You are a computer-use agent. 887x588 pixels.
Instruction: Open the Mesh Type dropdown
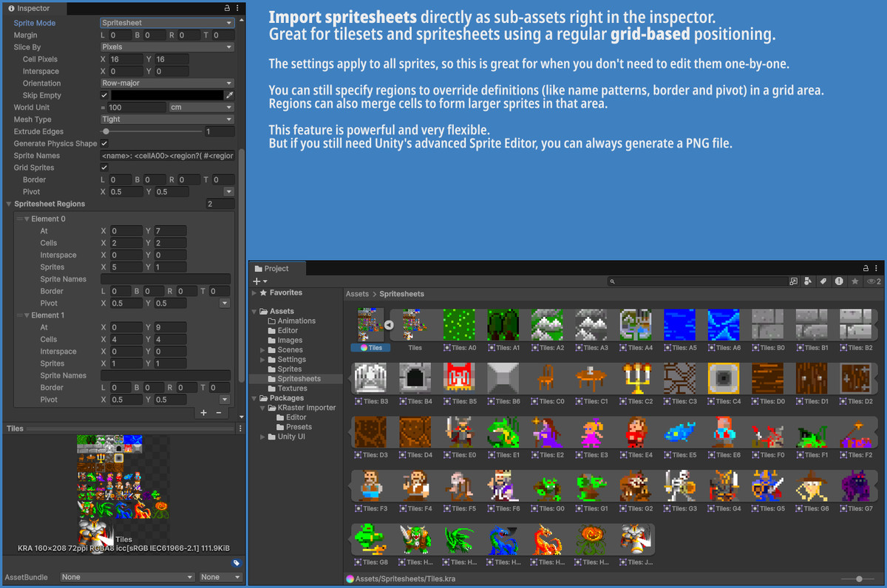coord(167,119)
